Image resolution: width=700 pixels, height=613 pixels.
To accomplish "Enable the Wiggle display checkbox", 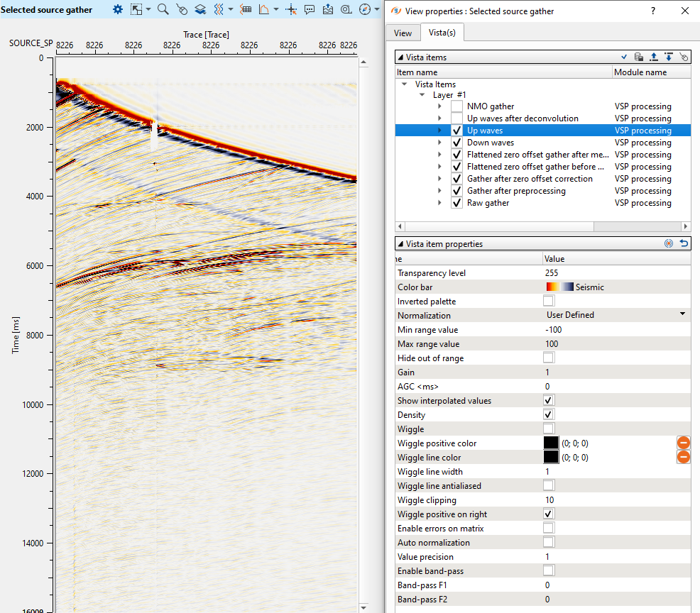I will click(x=548, y=429).
